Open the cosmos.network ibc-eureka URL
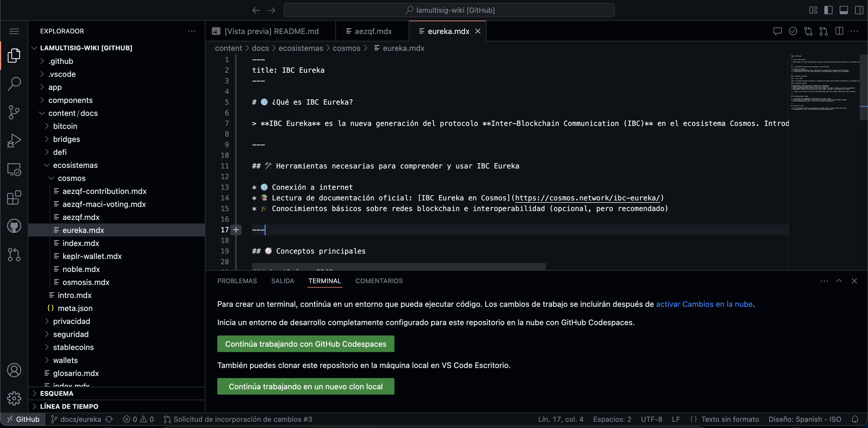 point(587,198)
